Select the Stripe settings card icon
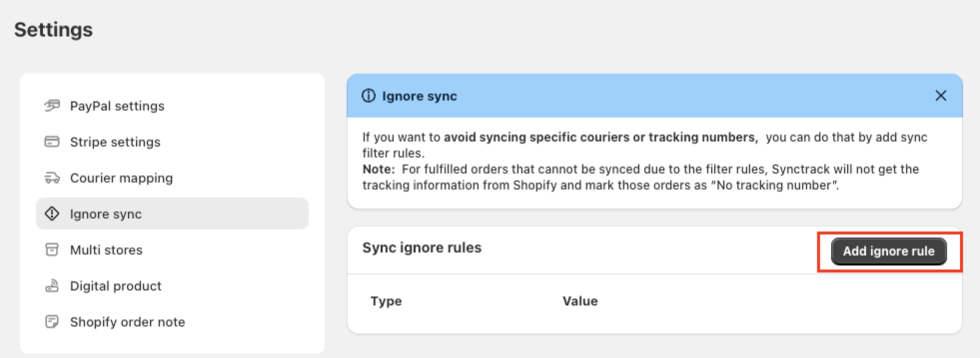Screen dimensions: 980x358 pyautogui.click(x=51, y=141)
